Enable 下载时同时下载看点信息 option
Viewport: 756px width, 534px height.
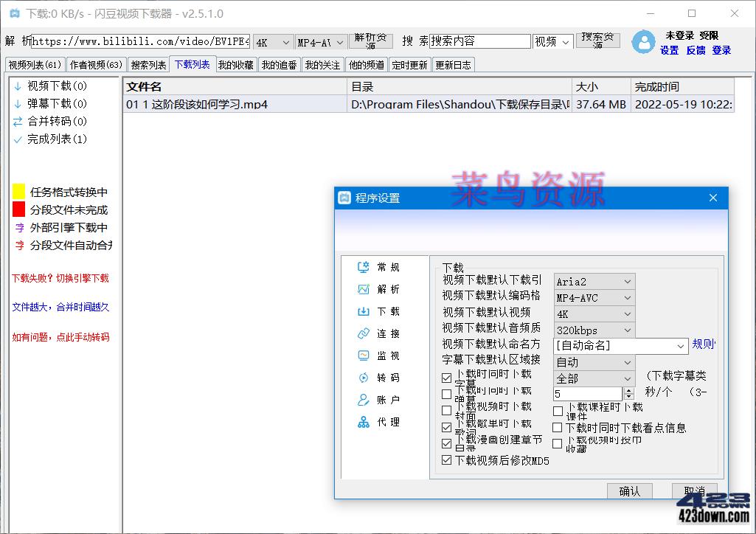(558, 427)
